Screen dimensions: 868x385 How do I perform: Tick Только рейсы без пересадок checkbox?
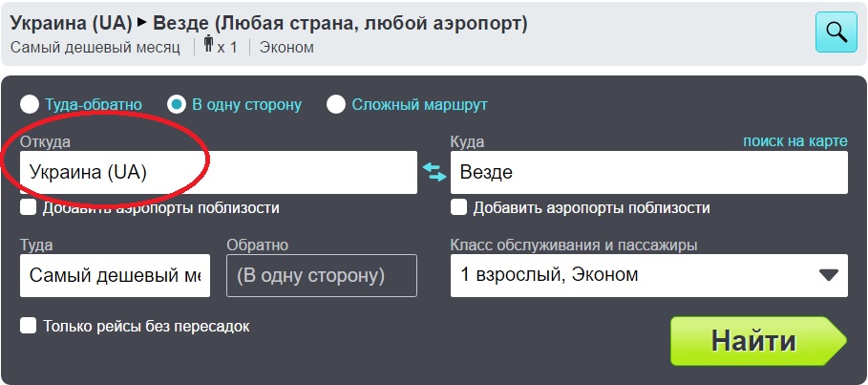coord(29,326)
